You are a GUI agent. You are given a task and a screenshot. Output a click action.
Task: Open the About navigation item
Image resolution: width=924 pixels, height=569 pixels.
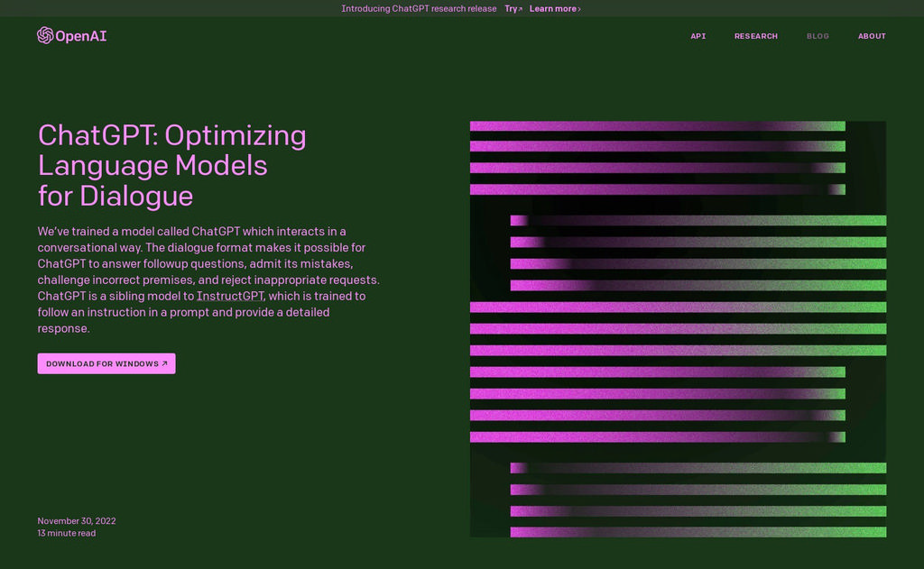pos(872,36)
